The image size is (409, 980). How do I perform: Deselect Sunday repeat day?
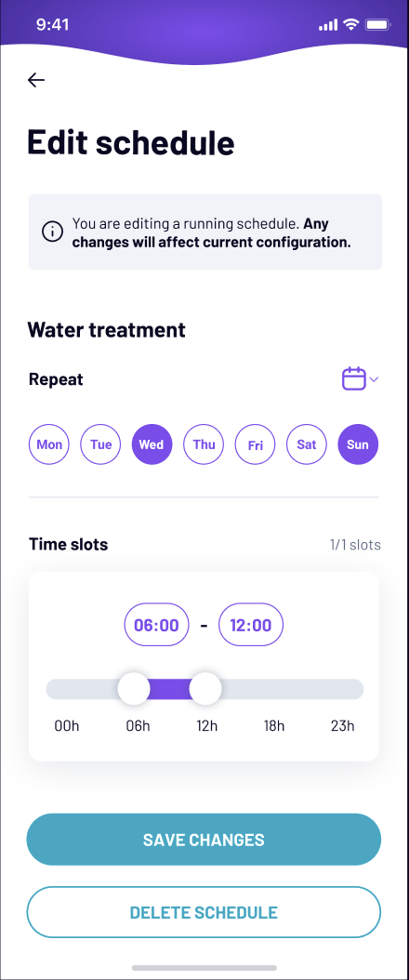click(358, 444)
